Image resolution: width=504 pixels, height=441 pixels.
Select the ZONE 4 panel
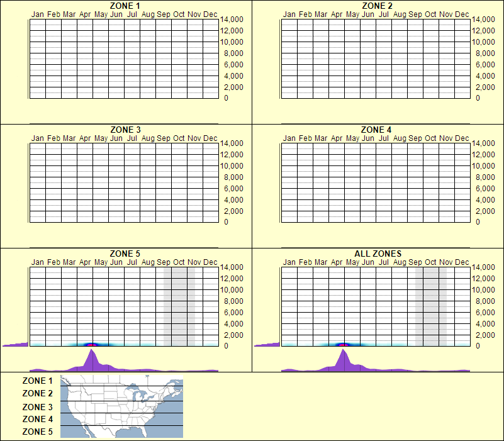click(378, 182)
